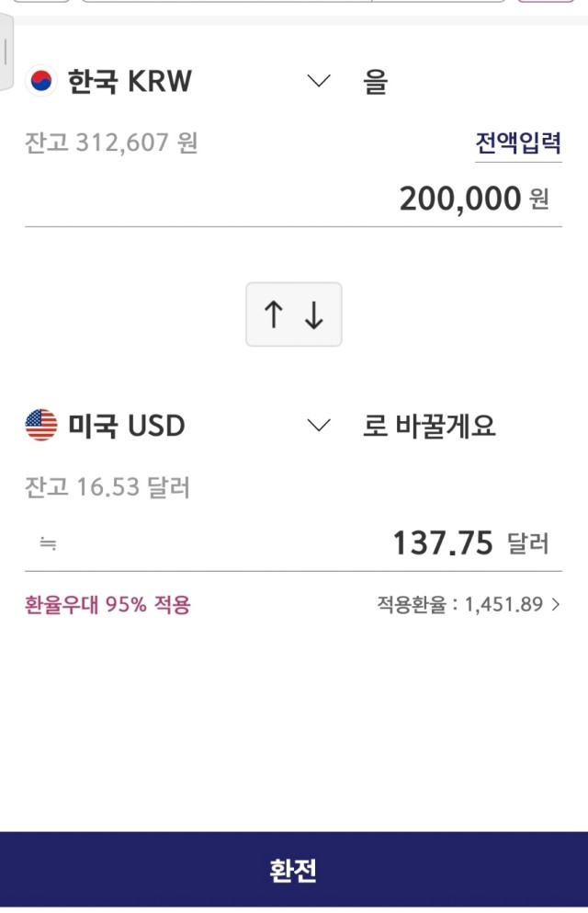Image resolution: width=588 pixels, height=913 pixels.
Task: Click the approximately-equal symbol beside 137.75
Action: pos(48,543)
